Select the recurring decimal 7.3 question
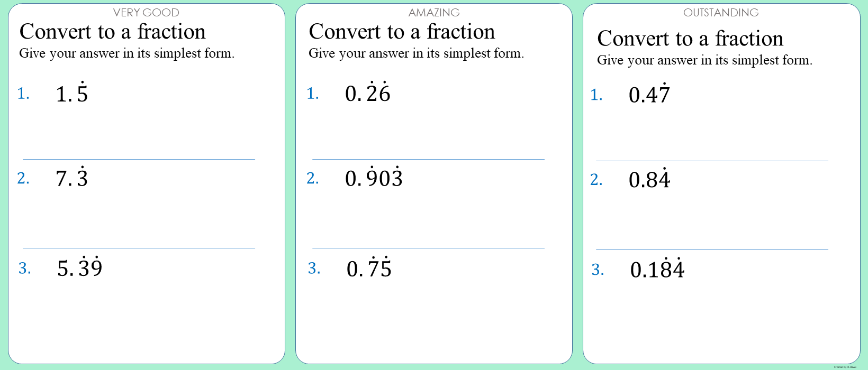Image resolution: width=868 pixels, height=370 pixels. (72, 178)
